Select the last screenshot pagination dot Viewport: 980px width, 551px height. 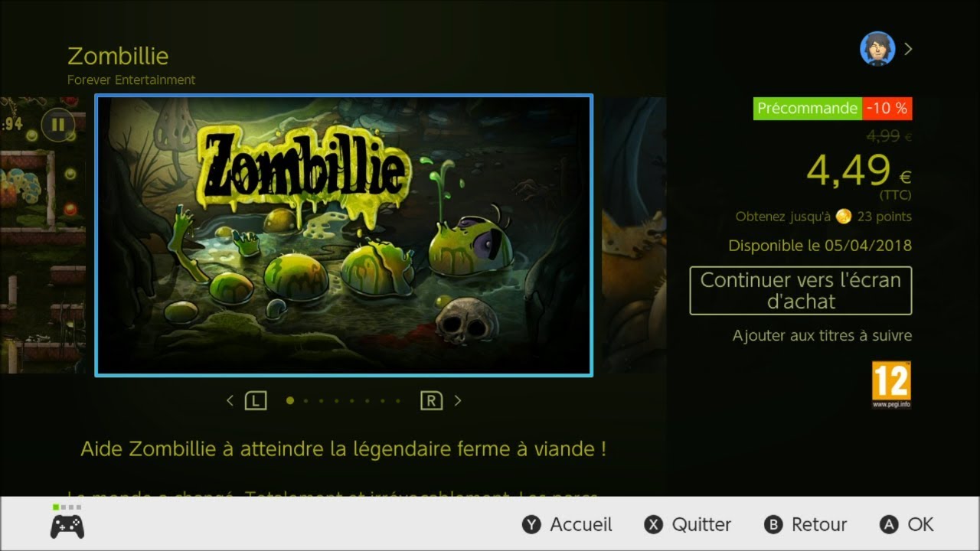tap(397, 400)
